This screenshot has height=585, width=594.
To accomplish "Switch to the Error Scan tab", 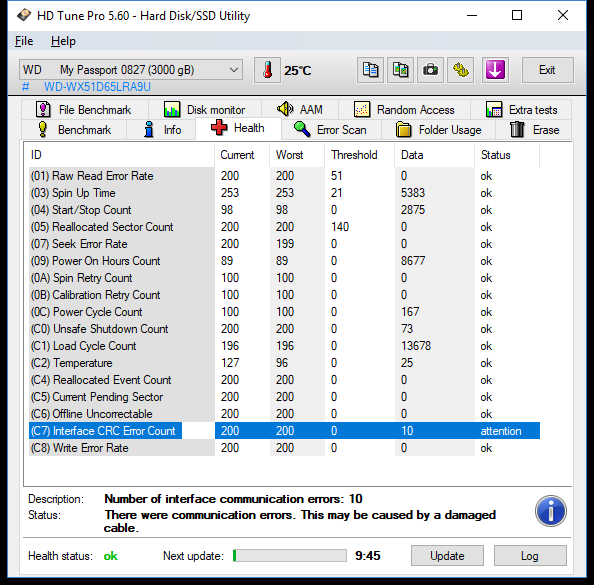I will point(330,130).
